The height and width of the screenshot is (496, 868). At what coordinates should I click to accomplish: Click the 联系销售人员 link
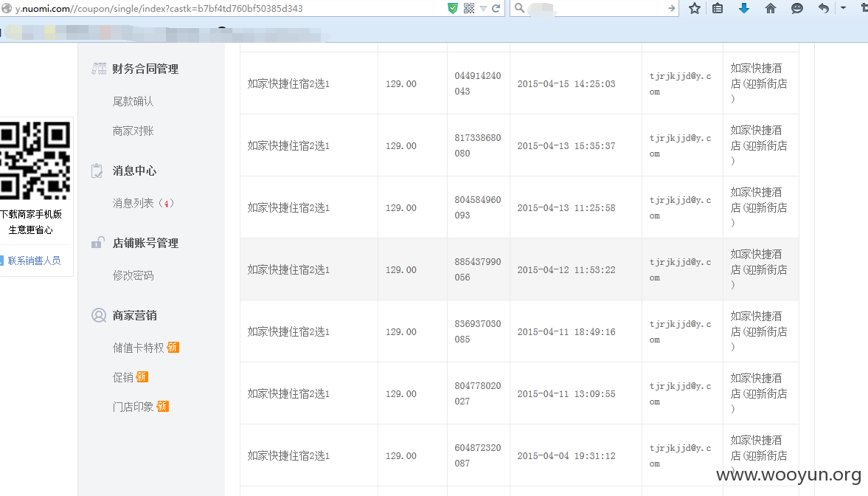[34, 261]
